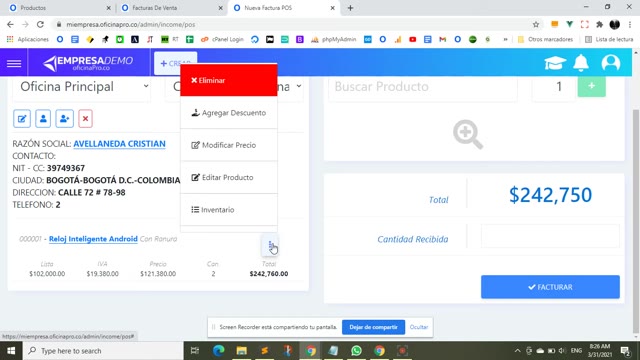
Task: Open the AVELLANEDA CRISTIAN client link
Action: (120, 144)
